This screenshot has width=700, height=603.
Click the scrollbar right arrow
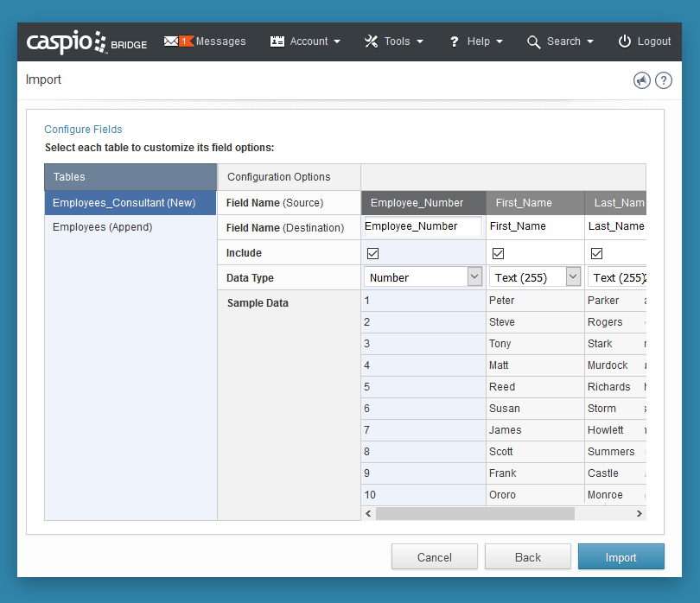point(640,514)
